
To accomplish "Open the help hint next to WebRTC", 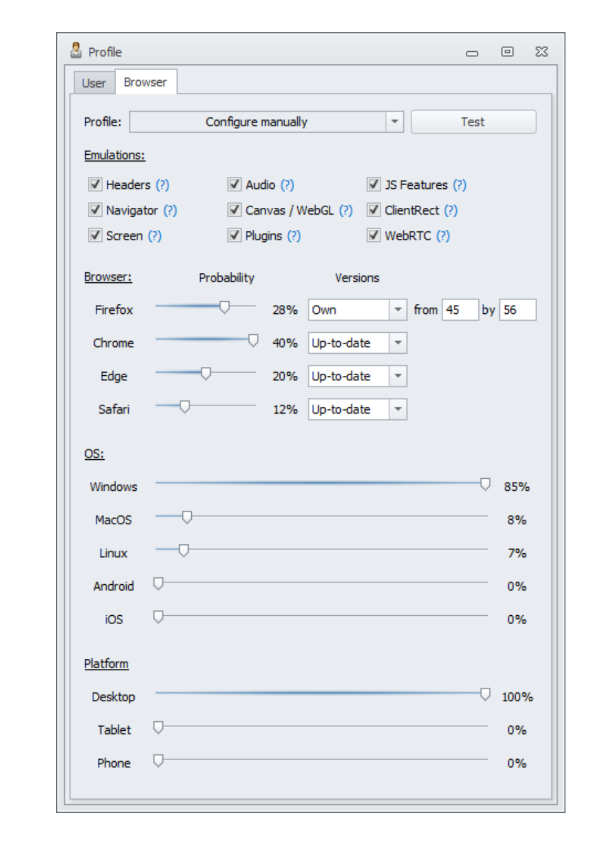I will (x=443, y=236).
